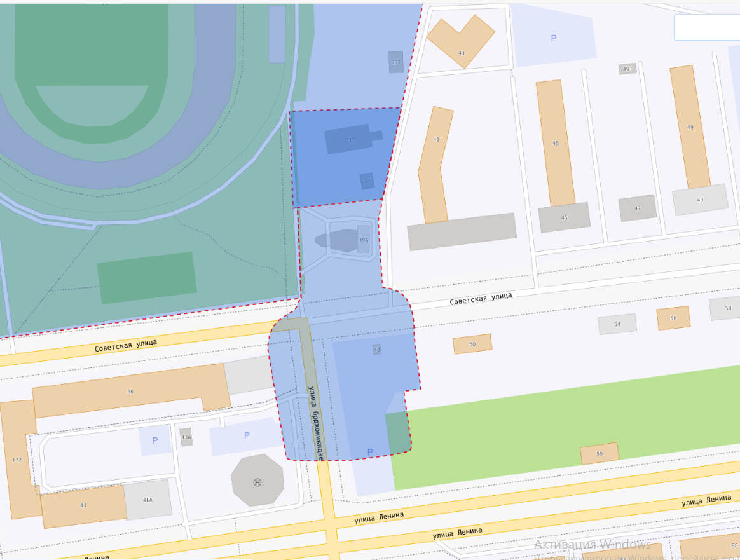Select building 37 in the dark blue area
The image size is (740, 560).
(x=353, y=139)
